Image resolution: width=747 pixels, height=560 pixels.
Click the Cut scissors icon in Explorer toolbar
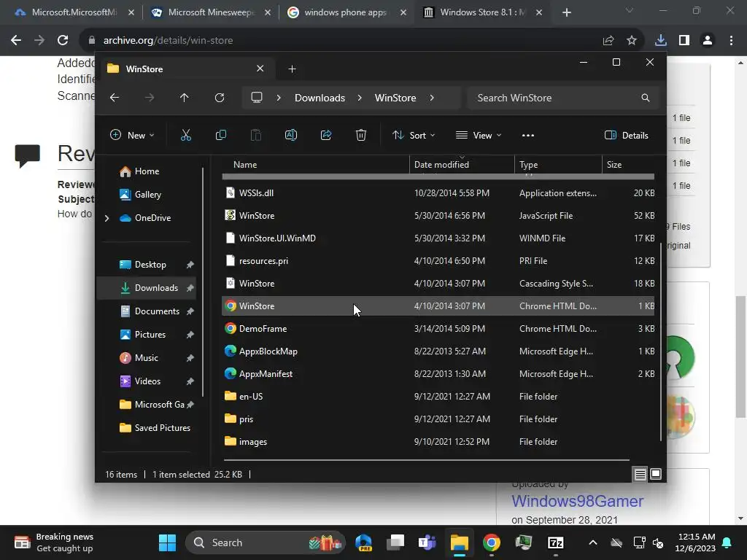click(x=186, y=135)
